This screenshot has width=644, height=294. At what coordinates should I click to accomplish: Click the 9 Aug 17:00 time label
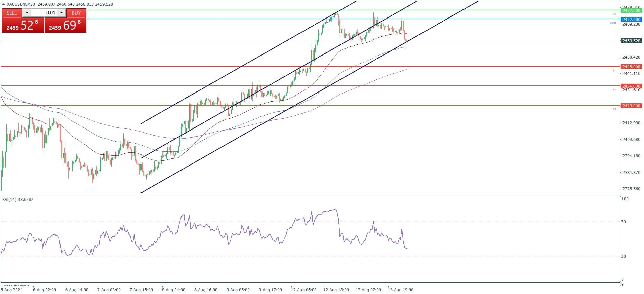coord(270,290)
